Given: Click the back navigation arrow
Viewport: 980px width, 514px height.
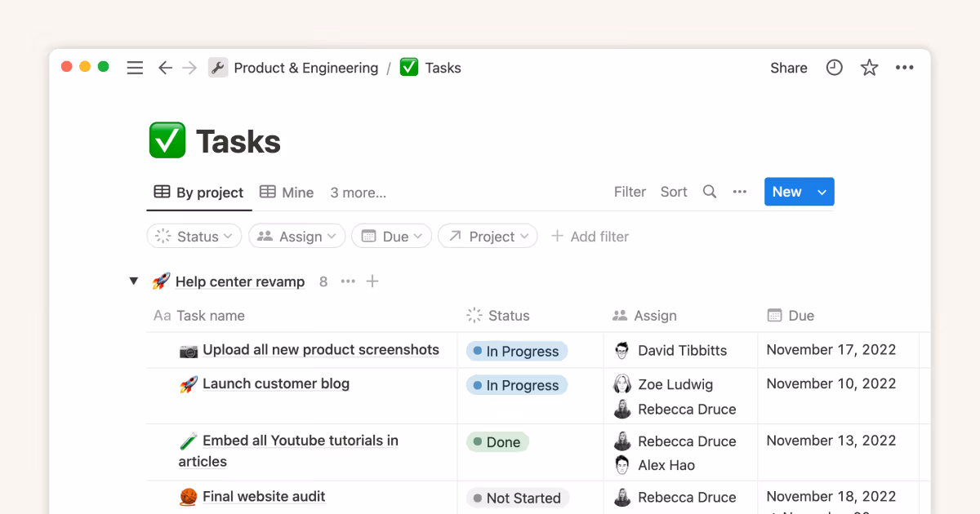Looking at the screenshot, I should [165, 68].
